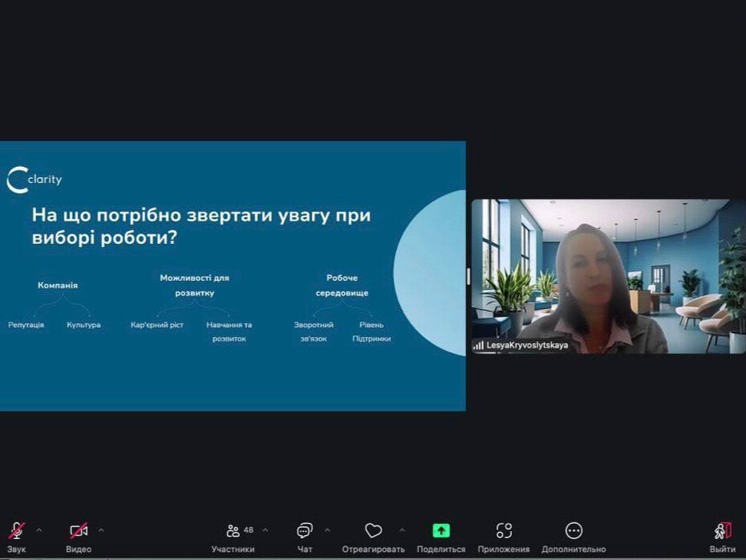
Task: Click the signal strength icon by LesyaKryvoslytskaya
Action: 478,346
